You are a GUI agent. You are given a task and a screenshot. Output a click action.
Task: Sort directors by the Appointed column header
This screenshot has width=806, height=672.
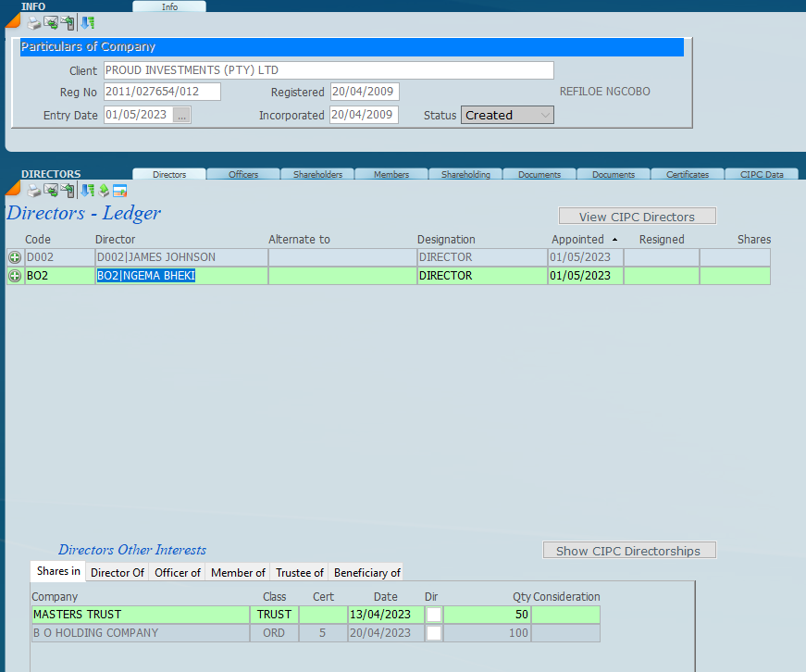click(x=577, y=240)
